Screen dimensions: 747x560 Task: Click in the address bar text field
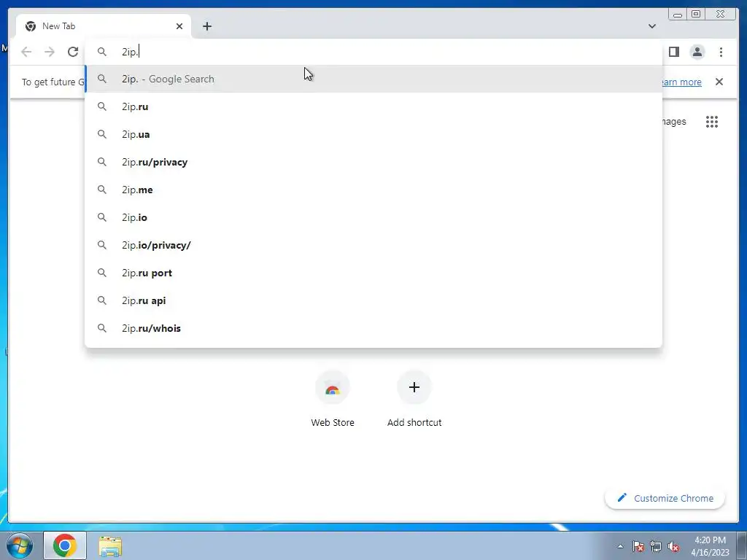373,52
